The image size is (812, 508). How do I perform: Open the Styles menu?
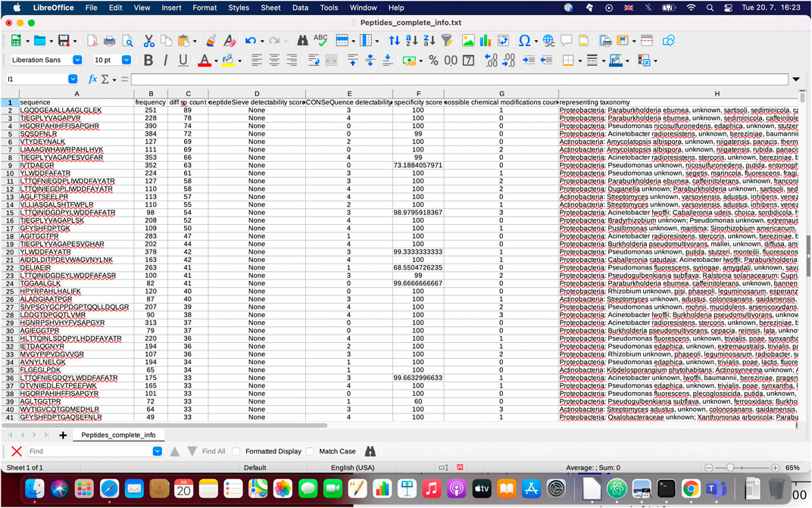pos(238,8)
